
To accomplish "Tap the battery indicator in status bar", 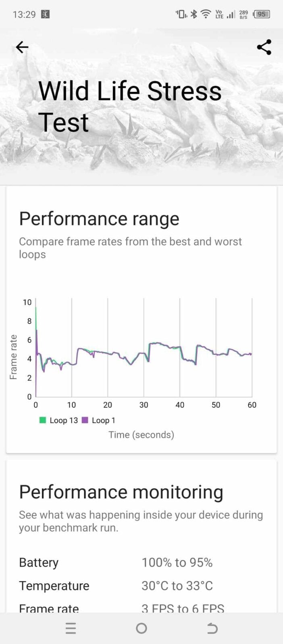I will (261, 14).
